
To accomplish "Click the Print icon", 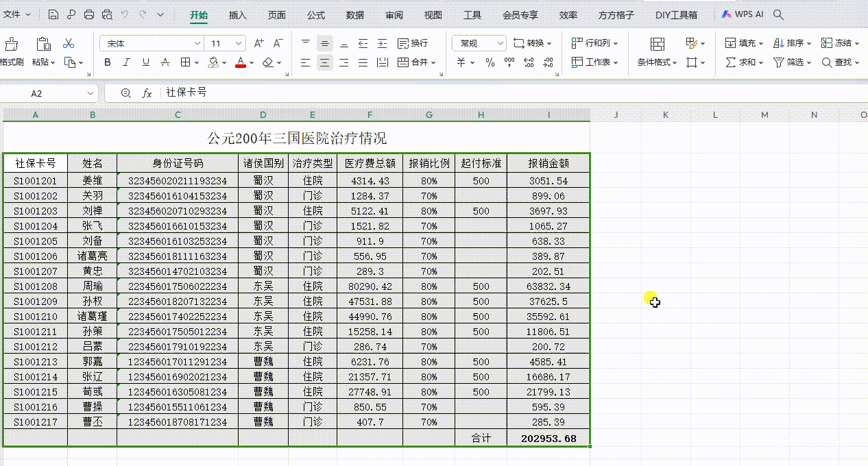I will point(89,14).
